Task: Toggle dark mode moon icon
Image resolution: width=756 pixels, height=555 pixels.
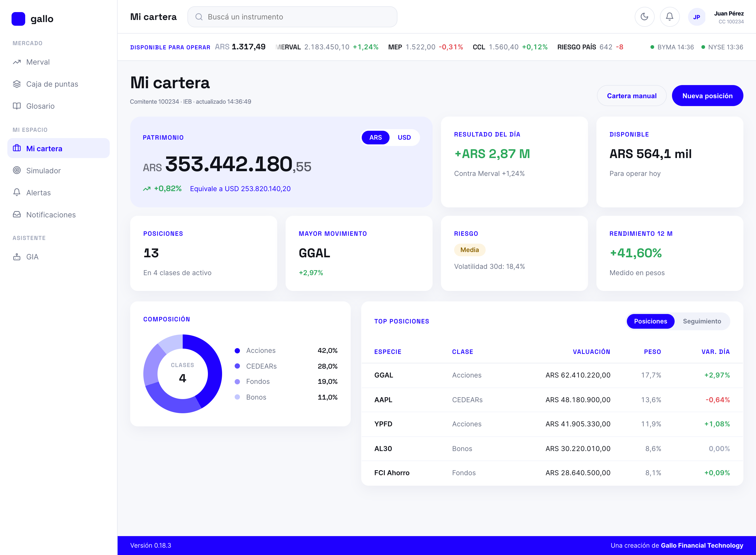Action: pos(644,17)
